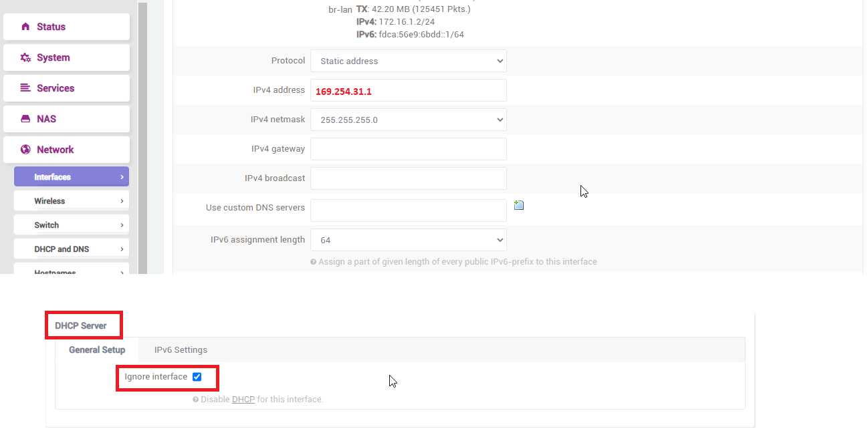Open the IPv6 assignment length dropdown
Screen dimensions: 868x437
(x=409, y=240)
